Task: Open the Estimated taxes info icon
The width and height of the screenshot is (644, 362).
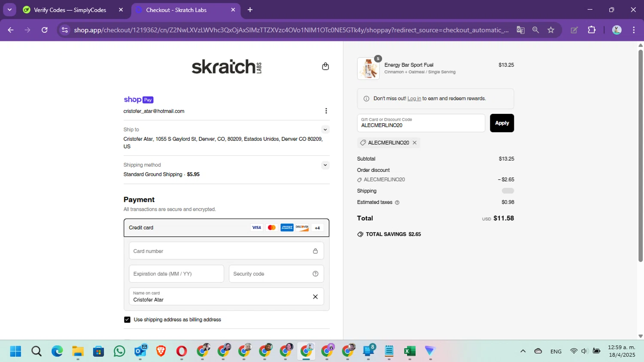Action: (397, 202)
